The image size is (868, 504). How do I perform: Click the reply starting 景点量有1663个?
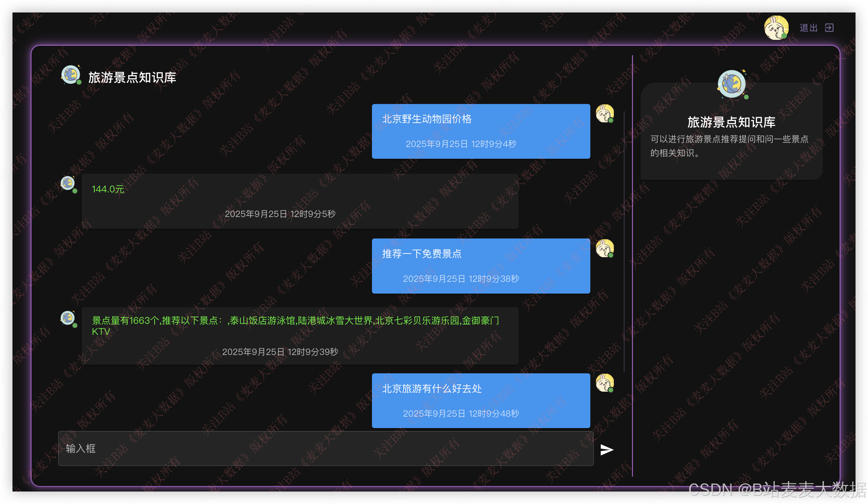295,326
